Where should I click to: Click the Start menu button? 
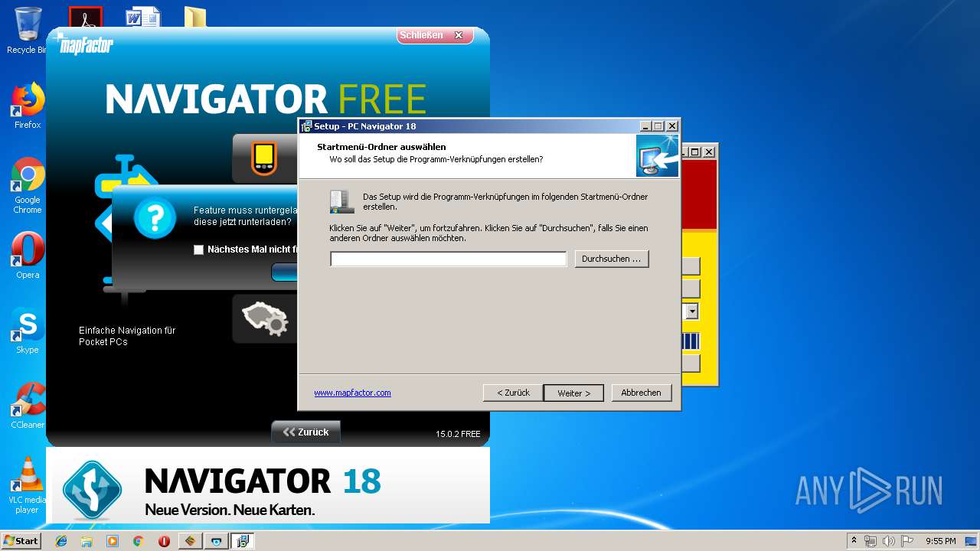21,541
